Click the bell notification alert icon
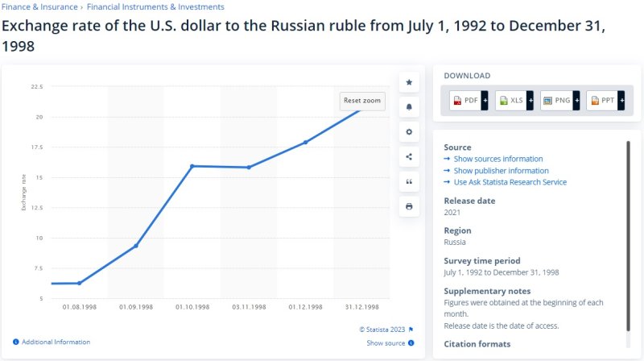 [x=409, y=107]
